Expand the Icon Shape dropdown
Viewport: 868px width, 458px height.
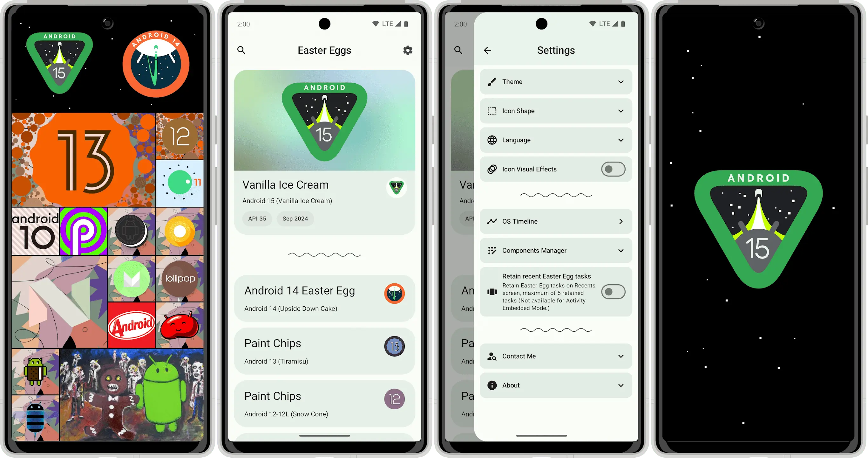pos(554,110)
